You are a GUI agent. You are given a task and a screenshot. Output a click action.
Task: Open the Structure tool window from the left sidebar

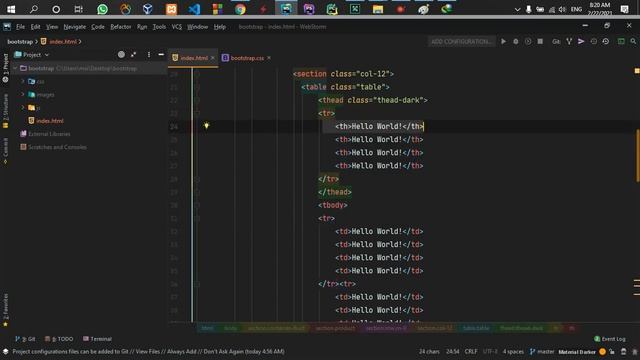5,111
